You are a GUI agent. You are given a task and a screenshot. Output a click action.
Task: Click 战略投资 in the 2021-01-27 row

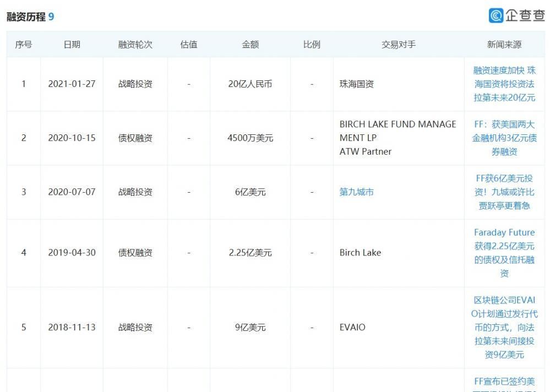click(x=135, y=84)
